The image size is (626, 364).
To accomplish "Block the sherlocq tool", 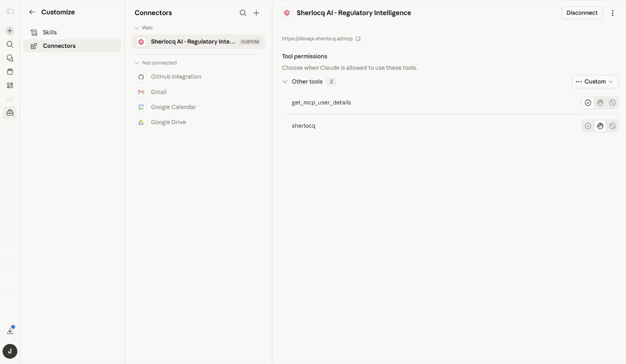I will [x=612, y=126].
